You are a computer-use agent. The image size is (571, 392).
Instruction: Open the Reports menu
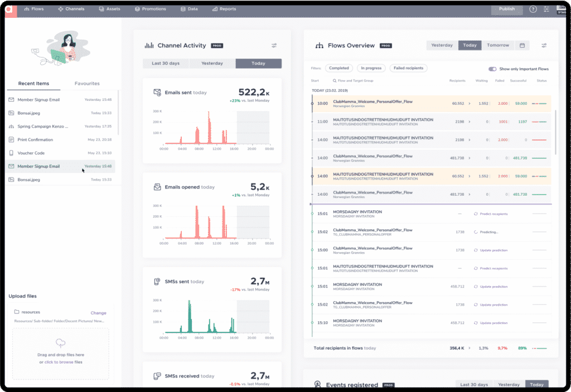(224, 9)
